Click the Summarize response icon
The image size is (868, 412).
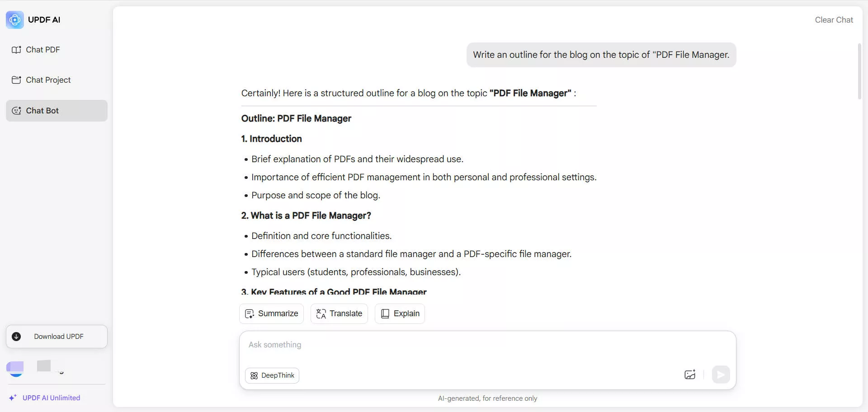point(249,314)
